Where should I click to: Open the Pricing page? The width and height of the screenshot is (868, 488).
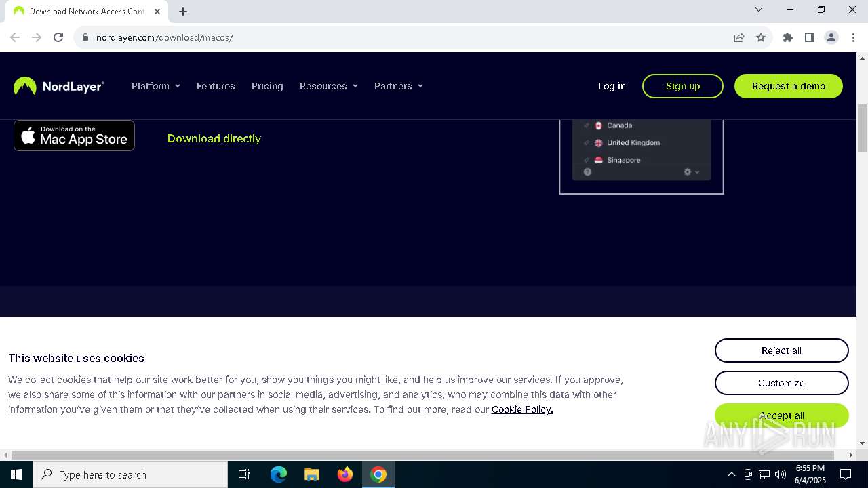click(267, 86)
